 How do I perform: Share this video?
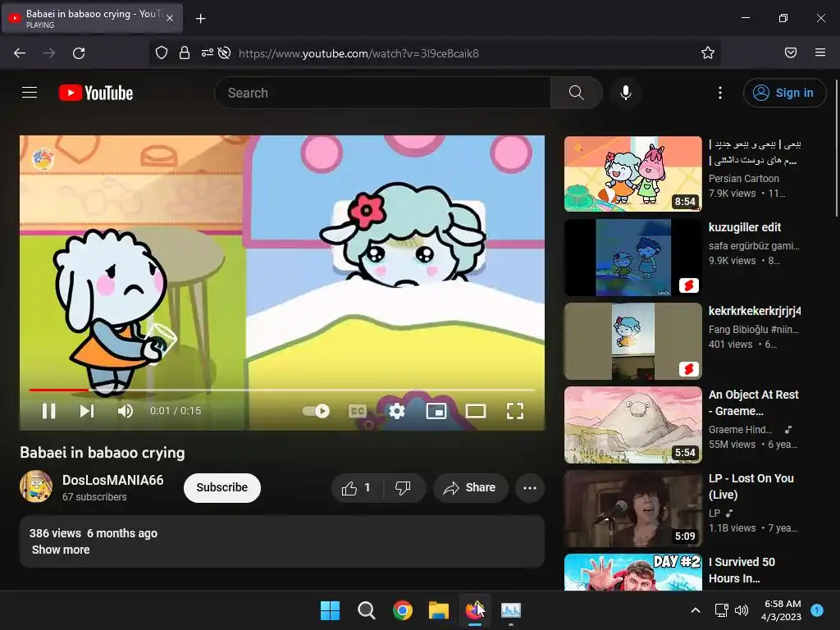[x=470, y=488]
